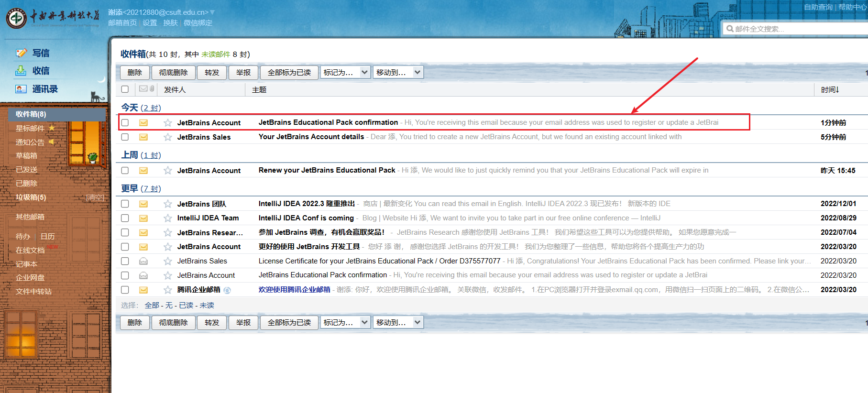Image resolution: width=868 pixels, height=393 pixels.
Task: Check the IntelliJ IDEA Conf is coming email
Action: [125, 218]
